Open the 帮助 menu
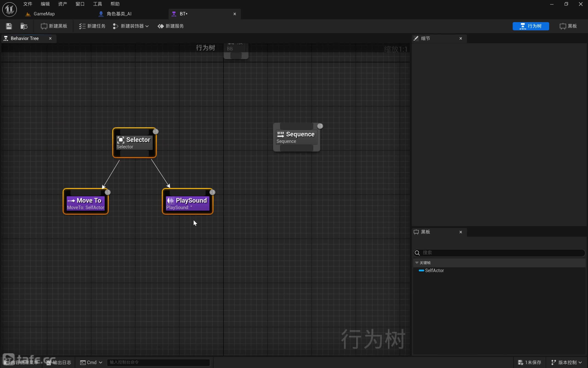This screenshot has width=588, height=368. click(115, 4)
